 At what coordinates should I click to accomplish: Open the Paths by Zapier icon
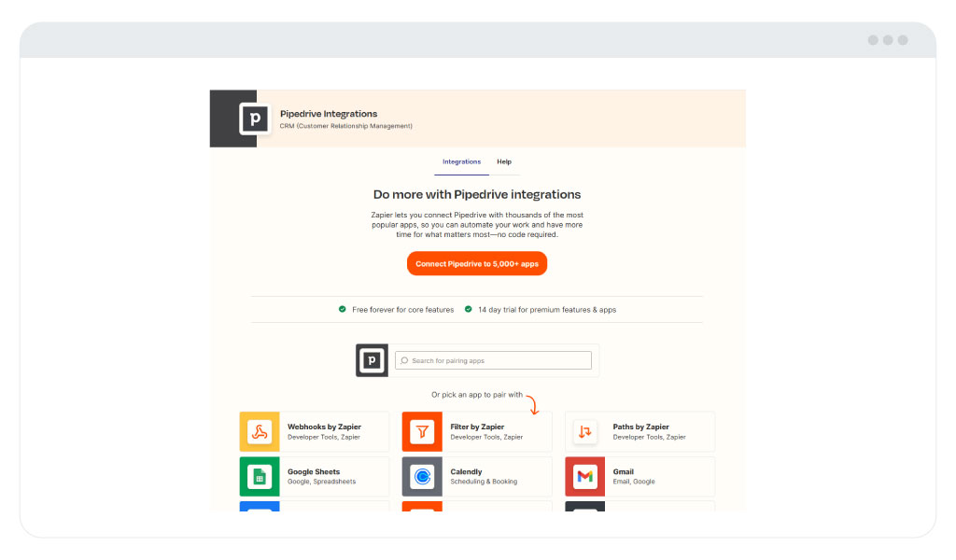coord(584,431)
